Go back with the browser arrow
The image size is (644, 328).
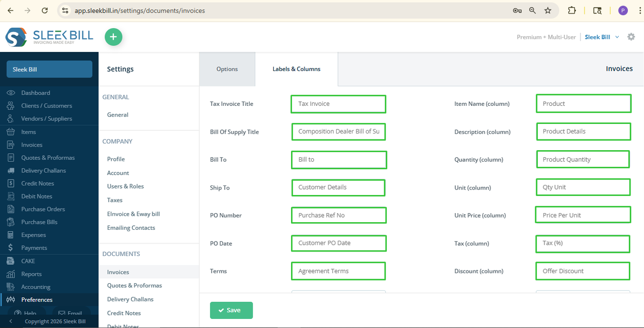[x=11, y=10]
